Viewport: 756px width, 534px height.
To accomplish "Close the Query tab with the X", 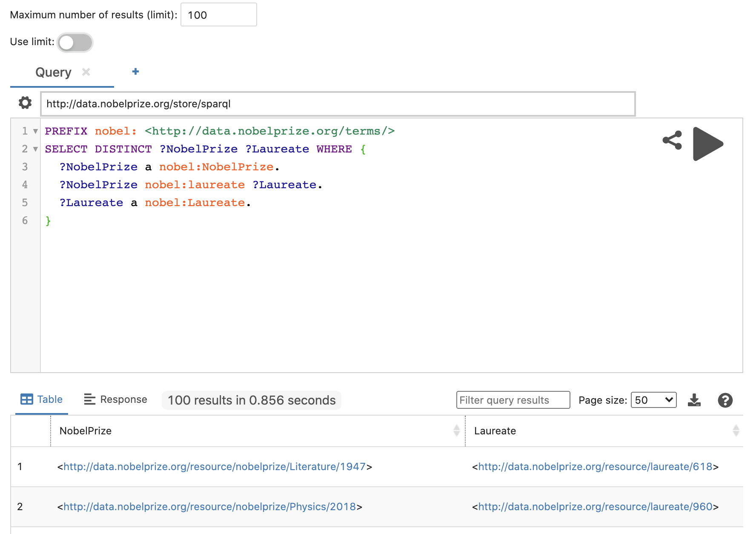I will pyautogui.click(x=86, y=72).
